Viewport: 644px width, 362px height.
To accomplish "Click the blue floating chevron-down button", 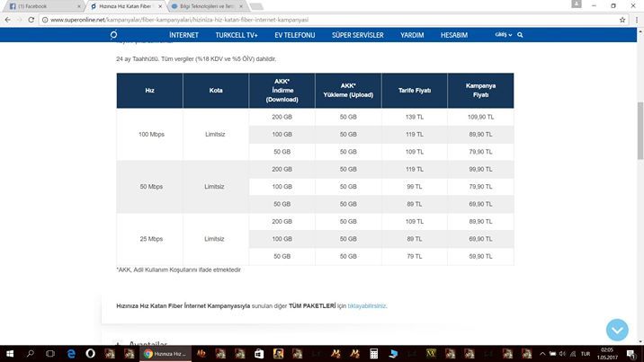I will (617, 330).
